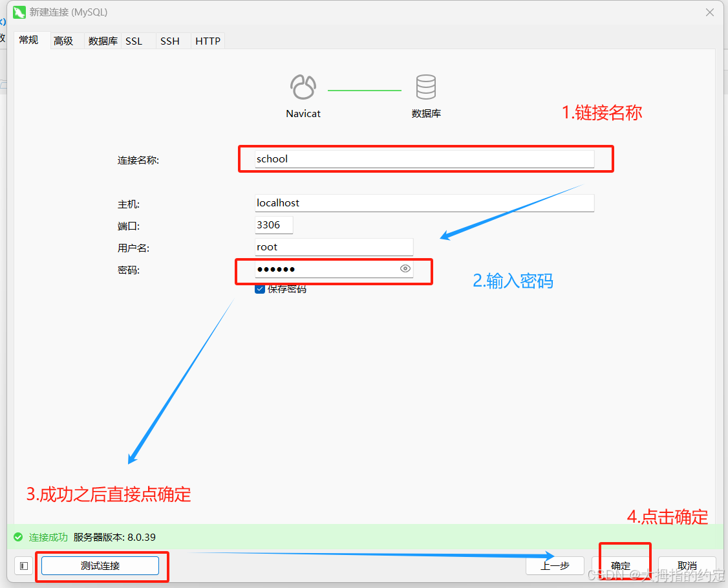Open the 数据库 tab
Screen dimensions: 728x588
tap(103, 41)
